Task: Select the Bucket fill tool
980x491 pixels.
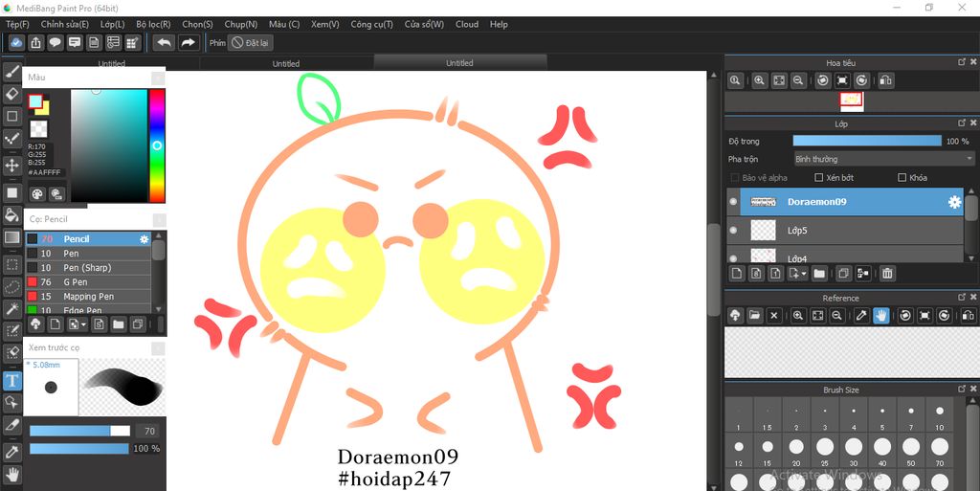Action: pos(11,215)
